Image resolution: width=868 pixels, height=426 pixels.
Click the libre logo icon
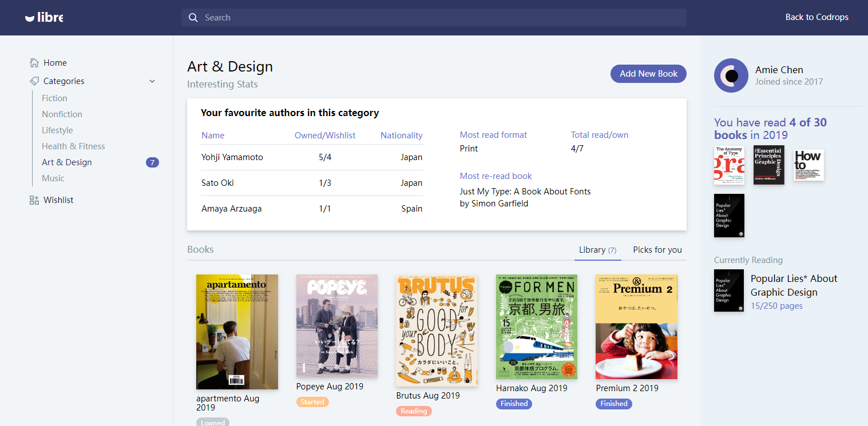tap(30, 18)
